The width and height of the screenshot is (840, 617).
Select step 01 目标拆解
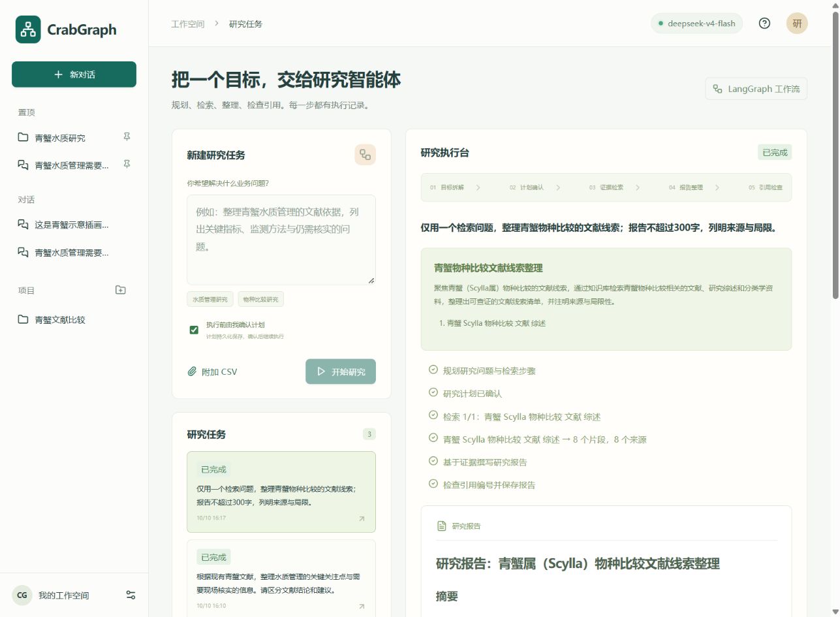[447, 187]
